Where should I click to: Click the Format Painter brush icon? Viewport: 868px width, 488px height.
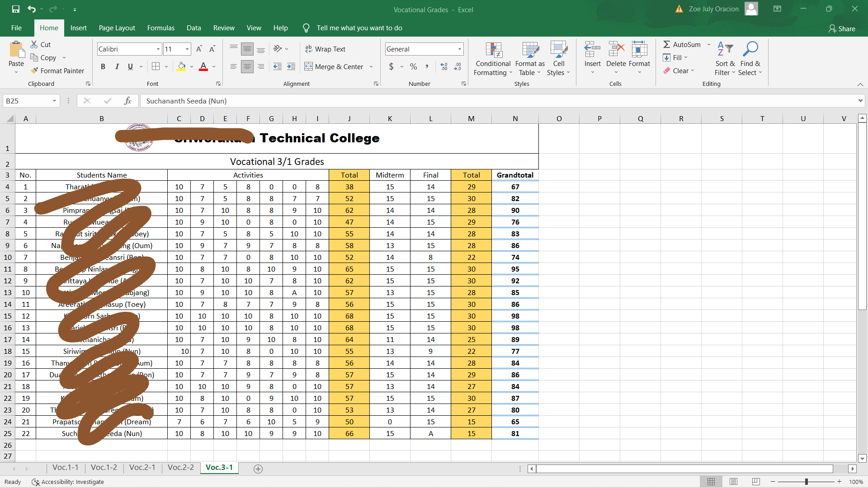(35, 70)
